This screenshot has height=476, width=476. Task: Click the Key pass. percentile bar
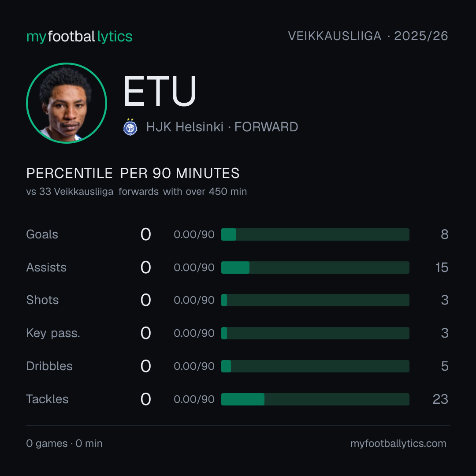click(315, 333)
